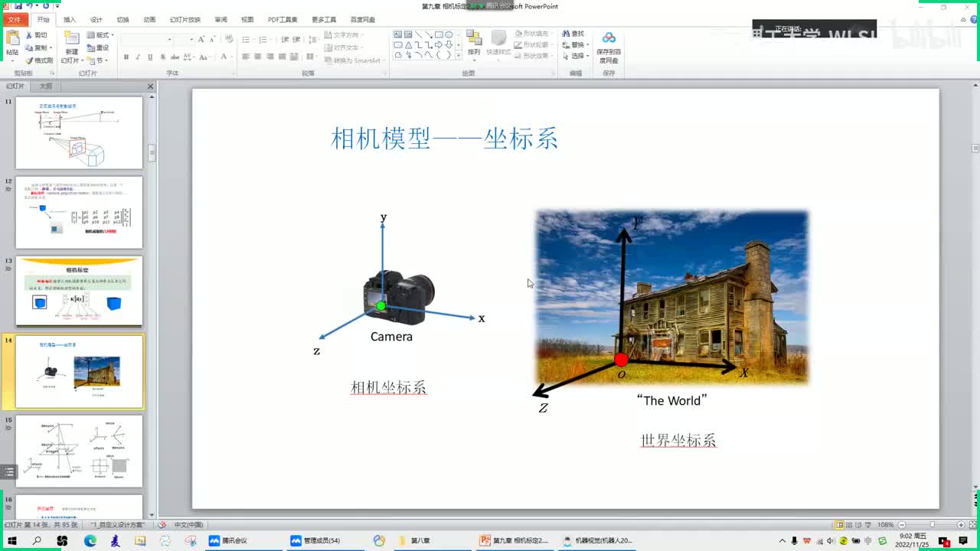This screenshot has height=551, width=980.
Task: Select slide 13 相机标定 thumbnail
Action: point(79,292)
